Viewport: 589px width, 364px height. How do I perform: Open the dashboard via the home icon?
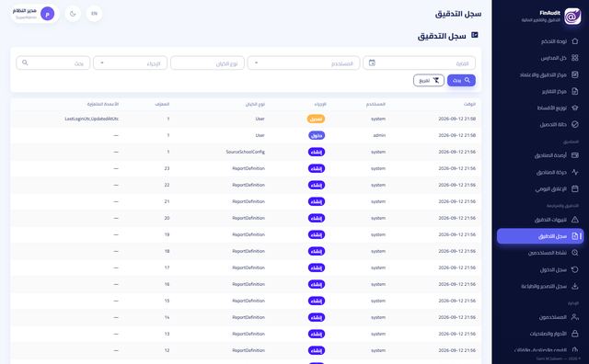(x=574, y=41)
